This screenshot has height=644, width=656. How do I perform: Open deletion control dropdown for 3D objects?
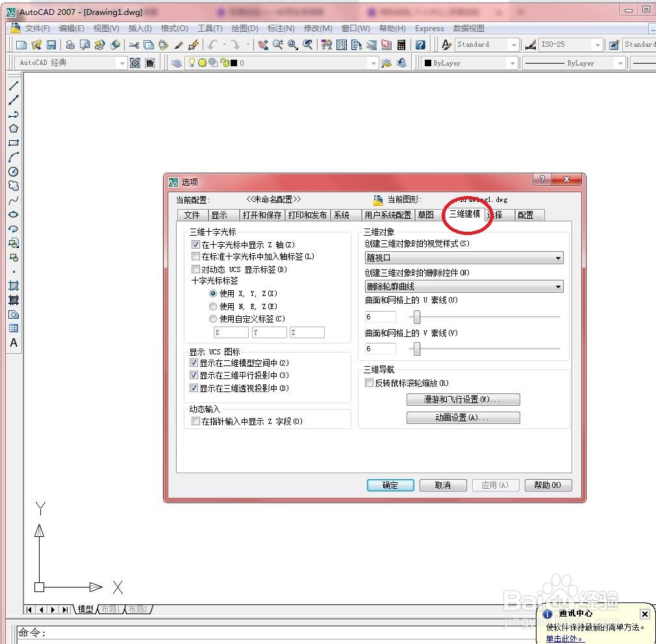pyautogui.click(x=464, y=286)
